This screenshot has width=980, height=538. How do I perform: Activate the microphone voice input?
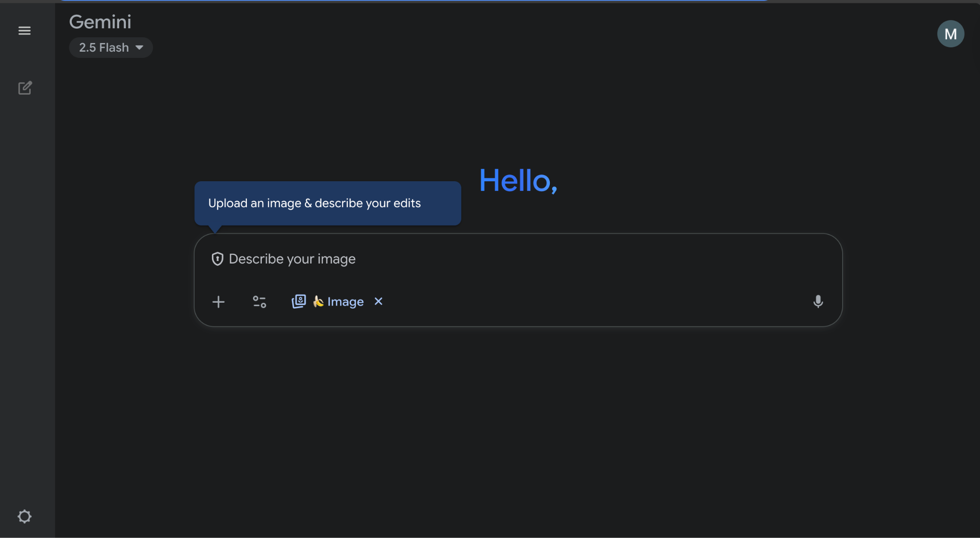coord(818,301)
